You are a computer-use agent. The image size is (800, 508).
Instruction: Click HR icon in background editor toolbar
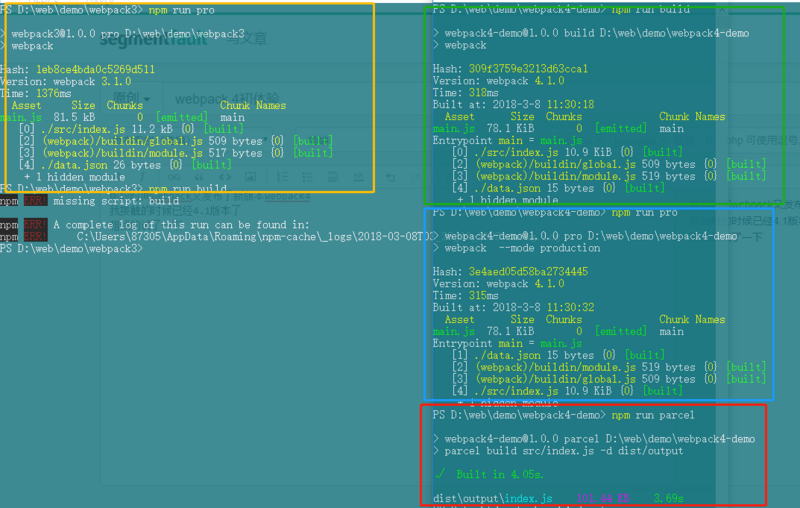coord(359,176)
